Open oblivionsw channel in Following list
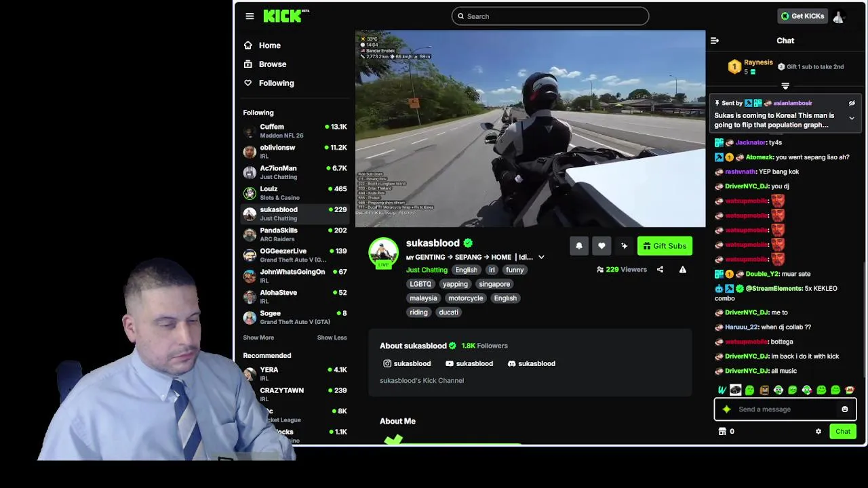Viewport: 868px width, 488px height. 295,152
